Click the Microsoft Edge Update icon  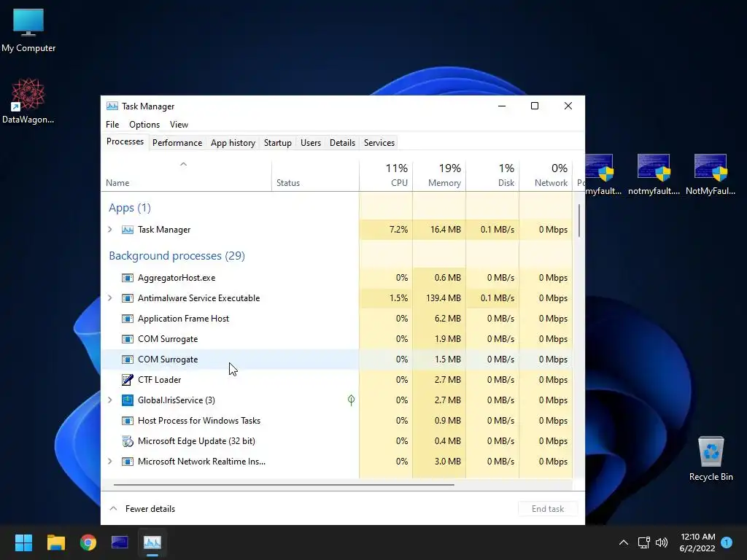click(x=127, y=441)
